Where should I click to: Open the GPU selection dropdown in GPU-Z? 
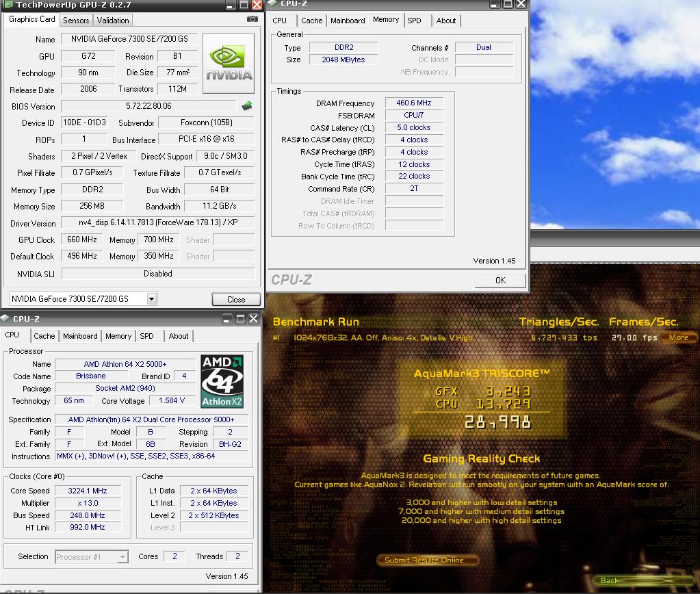(152, 299)
